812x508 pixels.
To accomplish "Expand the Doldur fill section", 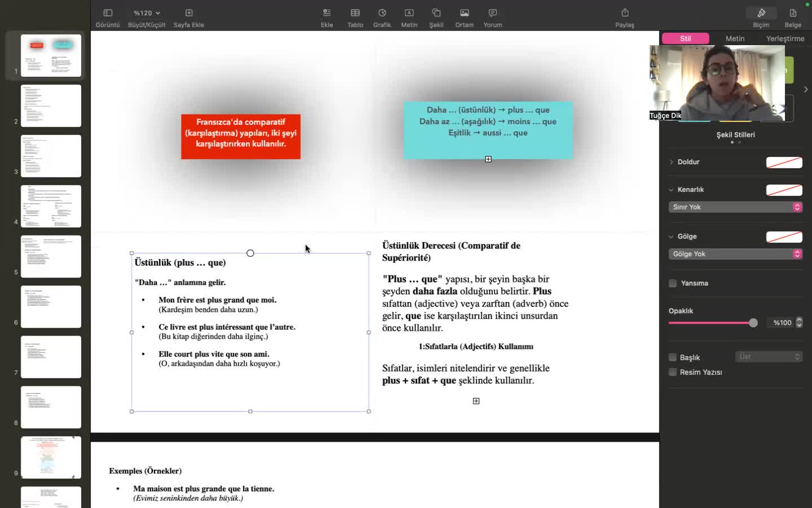I will [671, 162].
